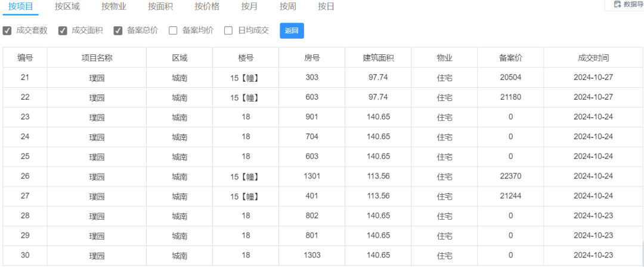Select the 按价格 tab
Screen dimensions: 644x267
click(x=207, y=7)
